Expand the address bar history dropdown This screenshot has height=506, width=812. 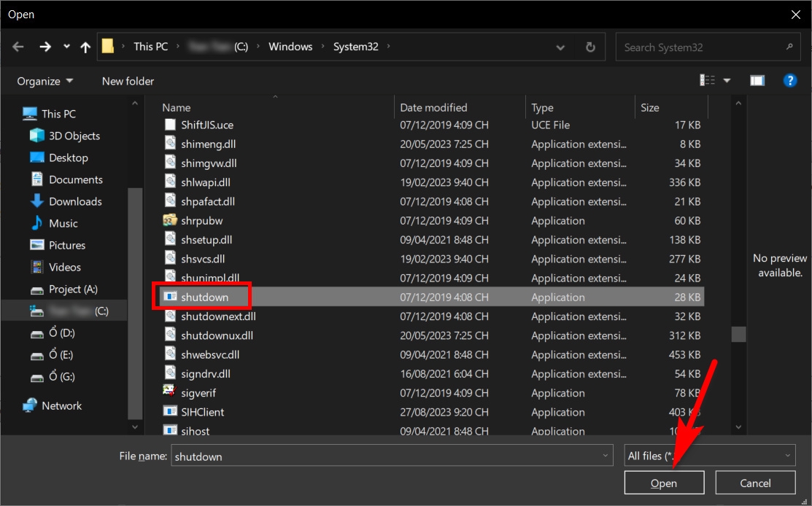point(560,47)
